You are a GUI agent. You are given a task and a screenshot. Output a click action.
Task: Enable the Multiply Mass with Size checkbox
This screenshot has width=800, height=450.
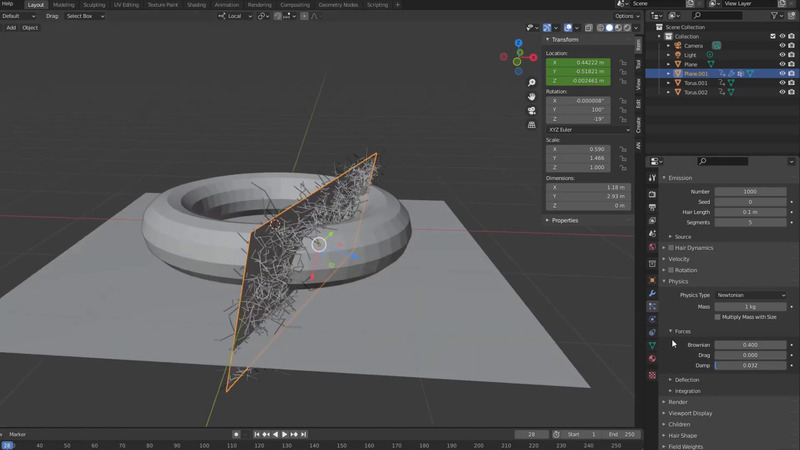coord(717,317)
